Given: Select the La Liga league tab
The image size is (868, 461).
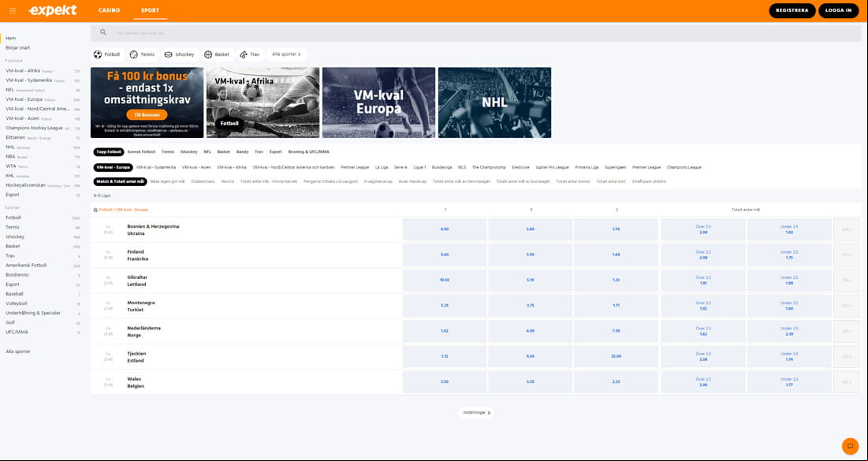Looking at the screenshot, I should tap(382, 167).
